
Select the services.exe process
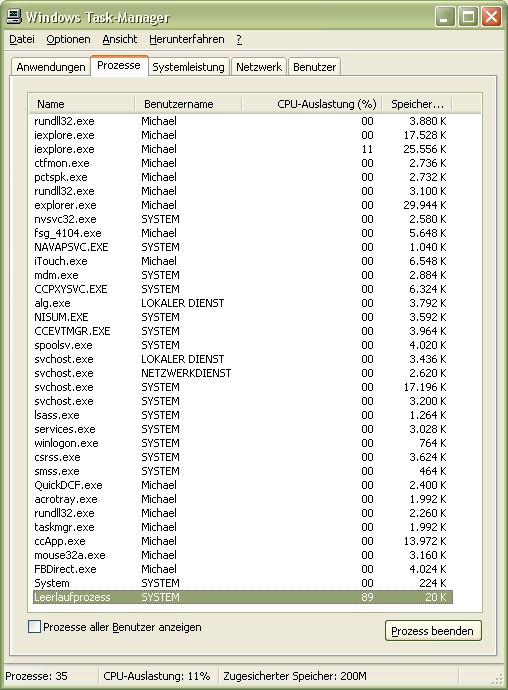pyautogui.click(x=243, y=429)
